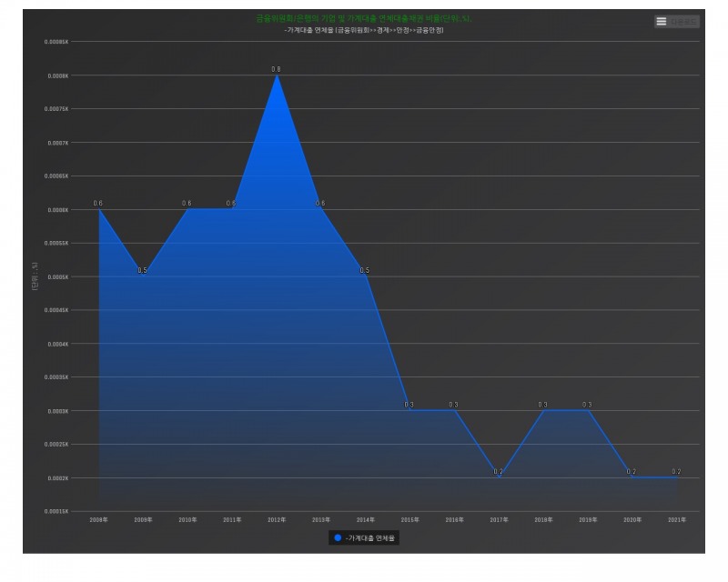Select the 2016年 x-axis label
Viewport: 728px width, 582px height.
454,519
